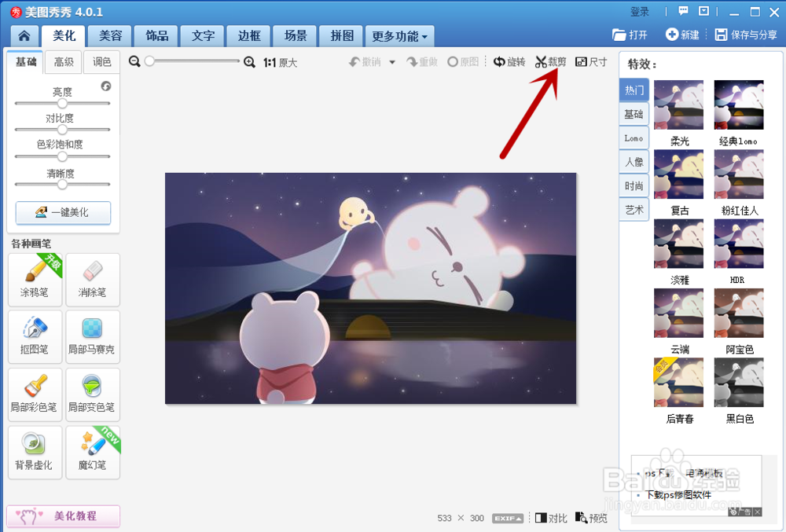
Task: Show the EXIF info panel
Action: click(x=507, y=518)
